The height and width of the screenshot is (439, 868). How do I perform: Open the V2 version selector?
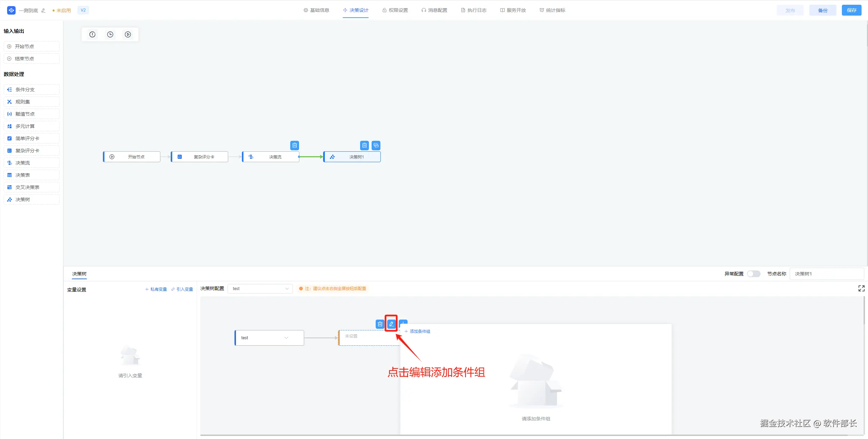coord(83,10)
